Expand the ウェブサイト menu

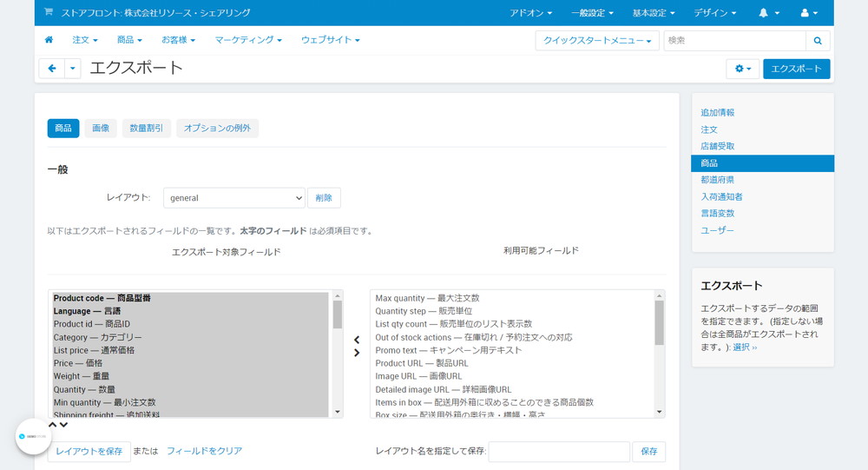click(331, 40)
